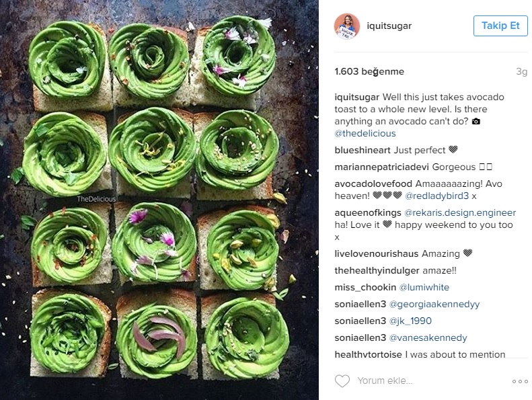Open the thehealthyindulger commenter profile
The image size is (532, 400).
pyautogui.click(x=377, y=271)
